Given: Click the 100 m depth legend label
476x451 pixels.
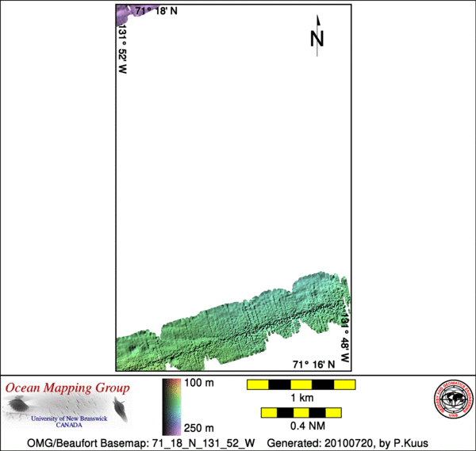Looking at the screenshot, I should tap(199, 384).
